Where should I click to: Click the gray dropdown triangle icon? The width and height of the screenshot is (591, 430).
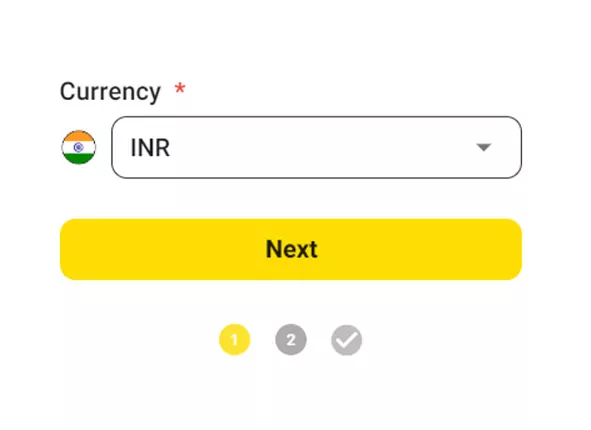pos(484,147)
